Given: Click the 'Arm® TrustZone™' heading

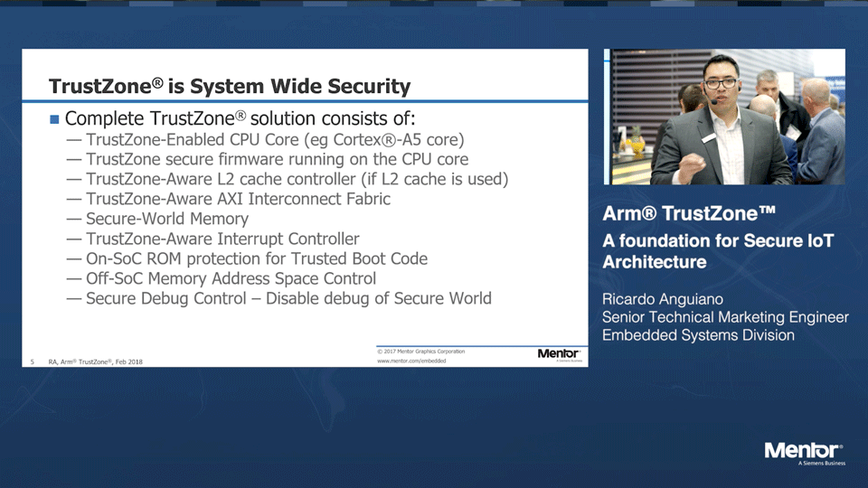Looking at the screenshot, I should point(689,214).
